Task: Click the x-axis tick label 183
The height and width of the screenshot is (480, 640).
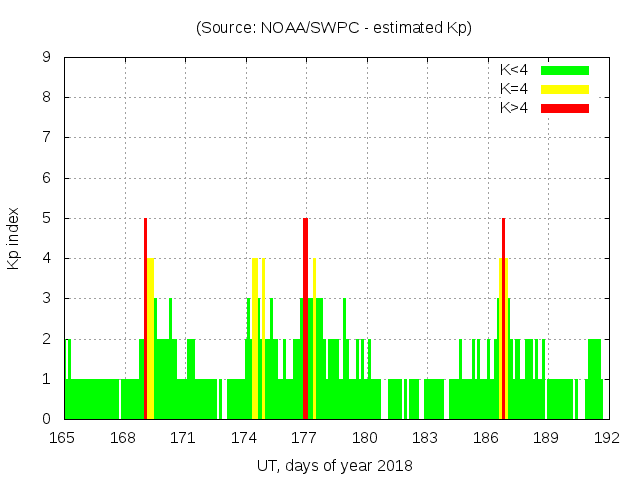Action: [425, 438]
